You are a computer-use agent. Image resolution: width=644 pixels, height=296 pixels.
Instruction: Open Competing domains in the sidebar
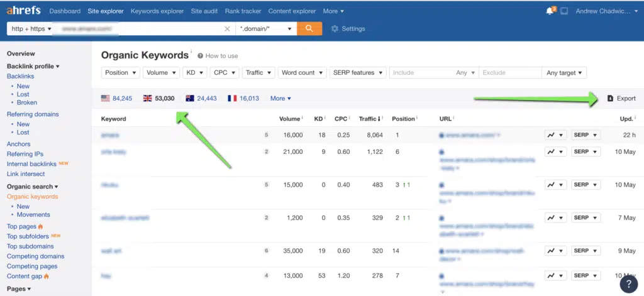point(36,256)
